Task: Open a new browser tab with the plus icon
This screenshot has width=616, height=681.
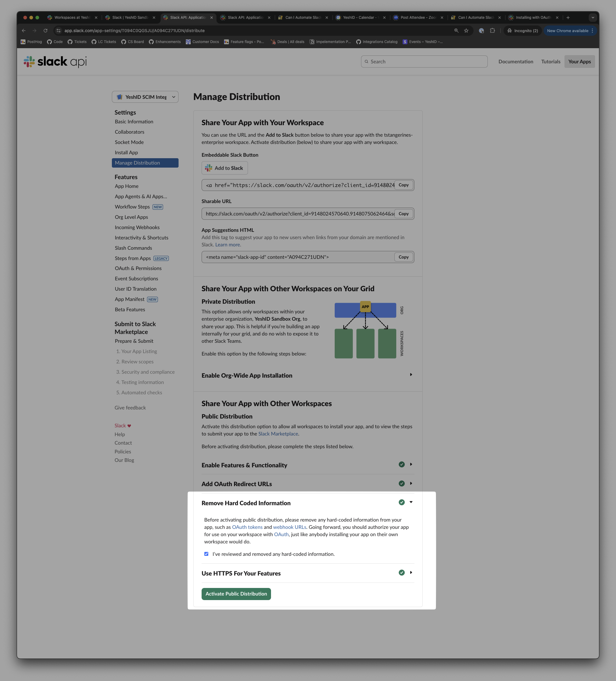Action: [568, 18]
